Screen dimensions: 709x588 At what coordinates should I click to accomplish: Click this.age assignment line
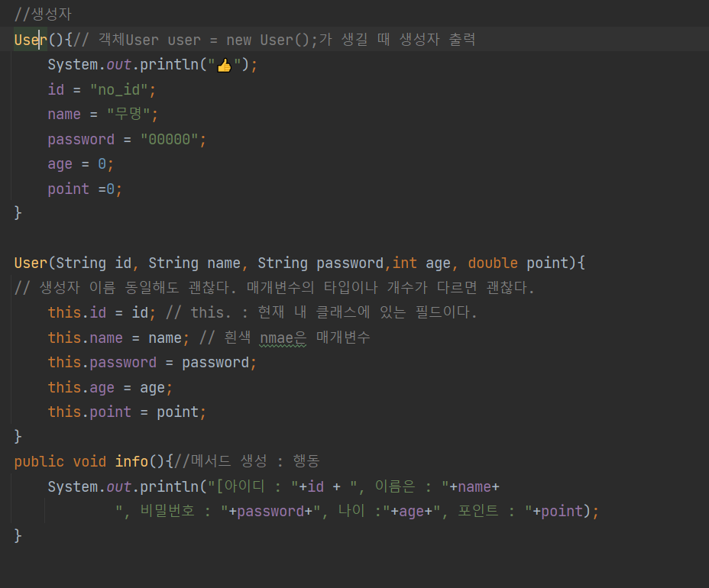tap(110, 388)
